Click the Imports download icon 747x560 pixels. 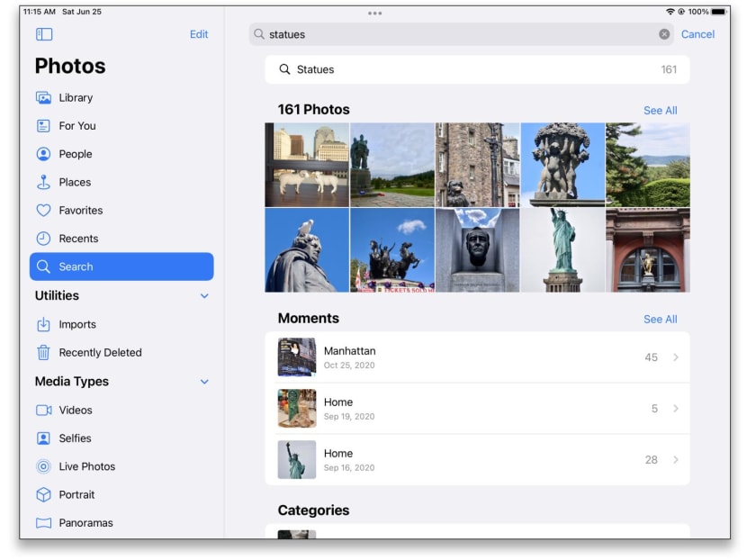43,324
